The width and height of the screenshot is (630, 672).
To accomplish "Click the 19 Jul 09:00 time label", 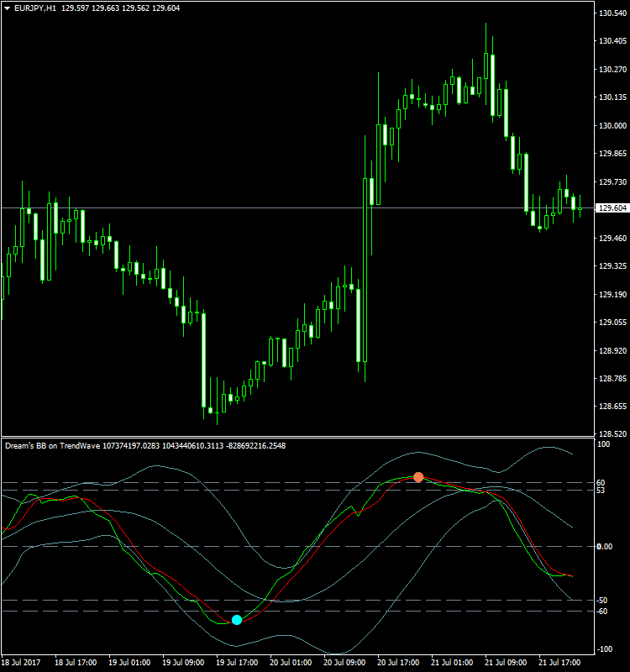I will pyautogui.click(x=182, y=661).
